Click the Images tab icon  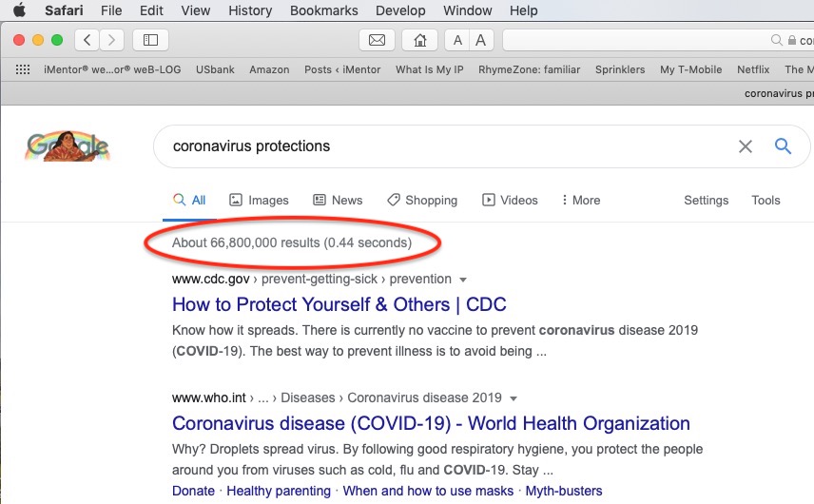236,200
